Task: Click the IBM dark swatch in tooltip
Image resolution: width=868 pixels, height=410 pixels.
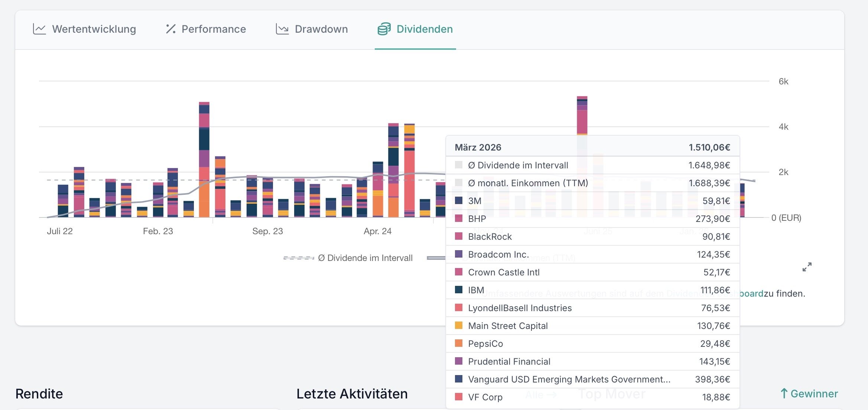Action: [x=459, y=290]
